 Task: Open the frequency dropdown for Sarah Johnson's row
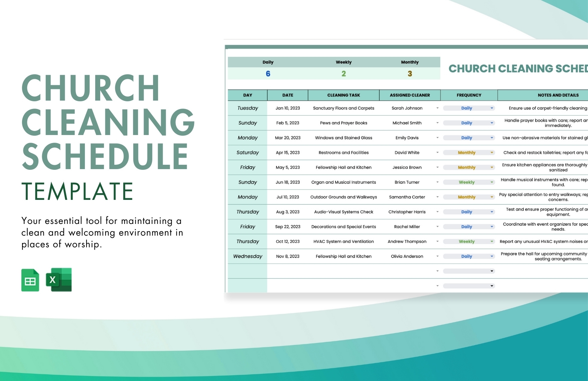pos(491,108)
